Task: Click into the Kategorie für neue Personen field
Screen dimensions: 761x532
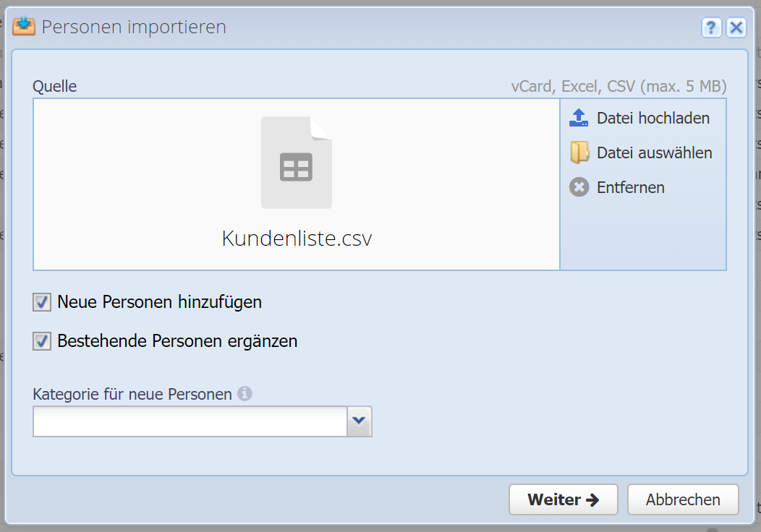Action: (x=190, y=421)
